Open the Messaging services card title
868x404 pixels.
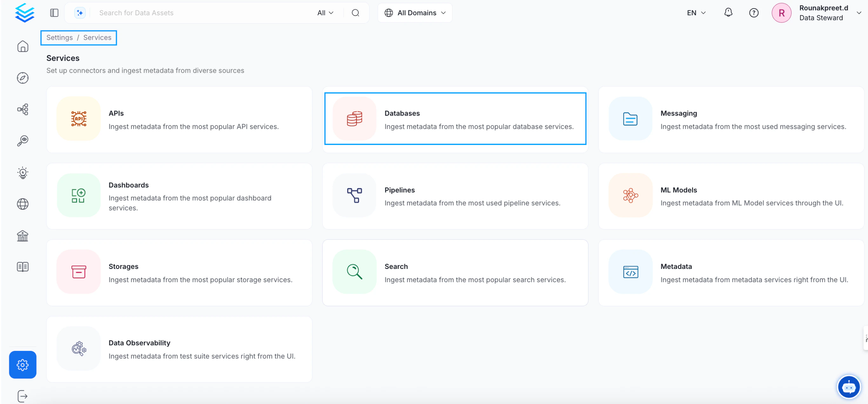click(679, 113)
